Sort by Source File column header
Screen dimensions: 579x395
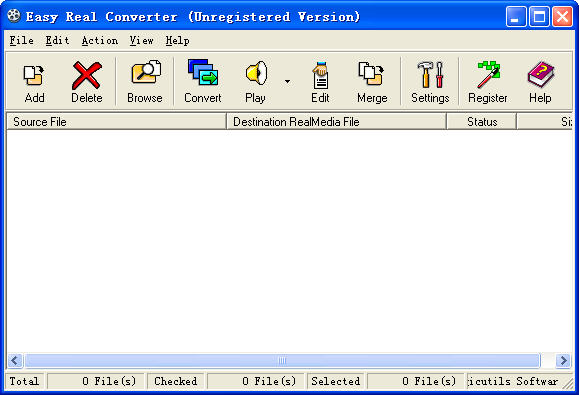pyautogui.click(x=116, y=121)
